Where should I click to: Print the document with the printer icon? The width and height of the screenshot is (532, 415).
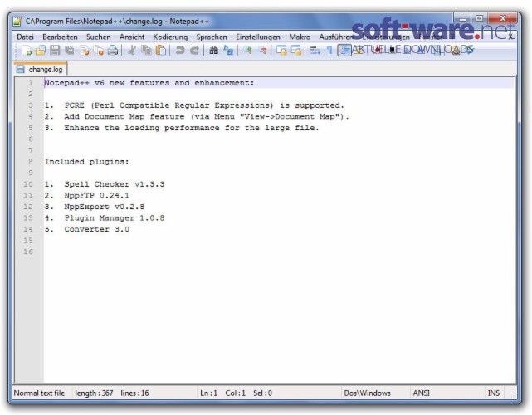click(113, 51)
